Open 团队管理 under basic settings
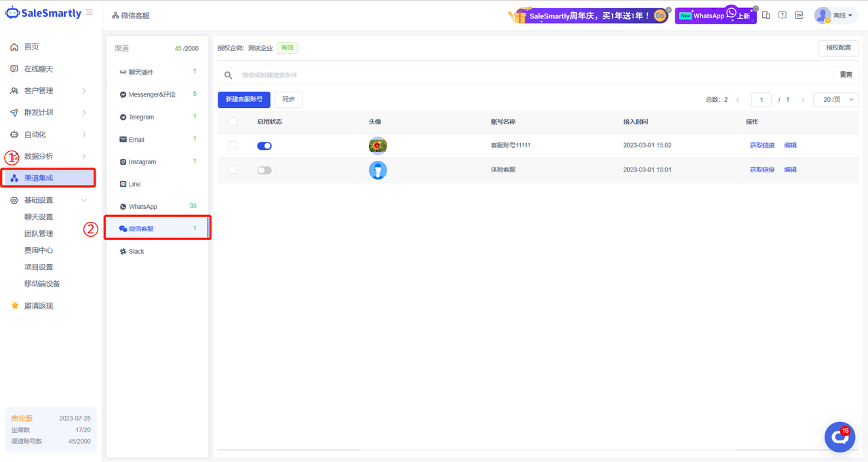Image resolution: width=868 pixels, height=462 pixels. point(39,233)
